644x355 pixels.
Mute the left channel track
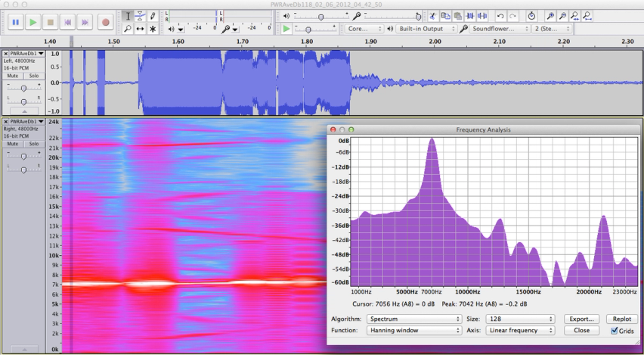[x=13, y=76]
